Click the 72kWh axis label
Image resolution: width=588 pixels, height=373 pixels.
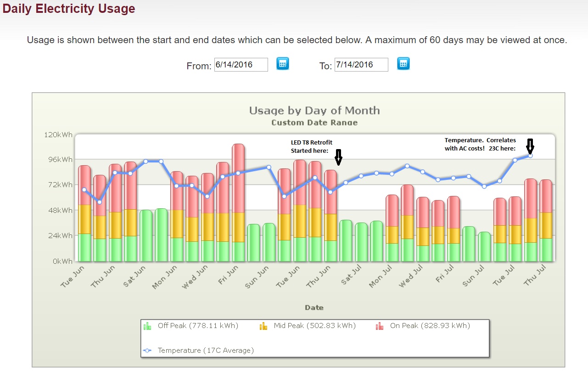pos(60,185)
